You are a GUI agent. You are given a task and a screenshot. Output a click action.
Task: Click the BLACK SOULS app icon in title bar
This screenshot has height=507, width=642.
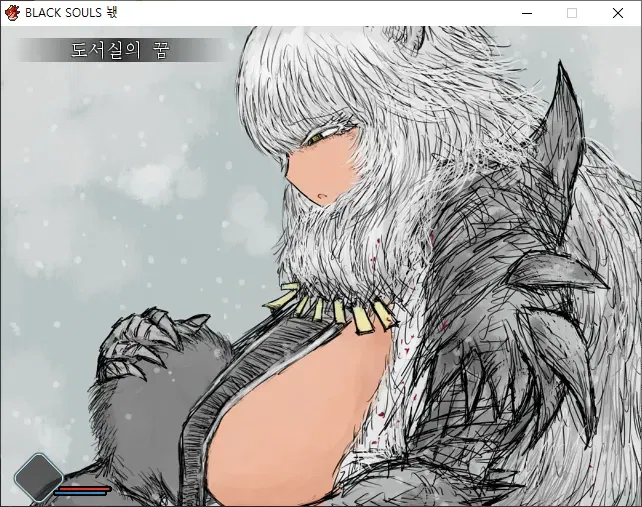pos(12,13)
